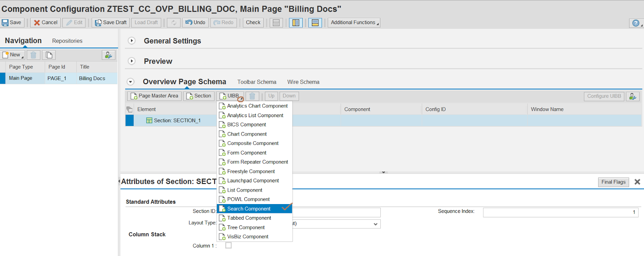Image resolution: width=644 pixels, height=256 pixels.
Task: Open the Additional Functions menu
Action: pos(354,23)
